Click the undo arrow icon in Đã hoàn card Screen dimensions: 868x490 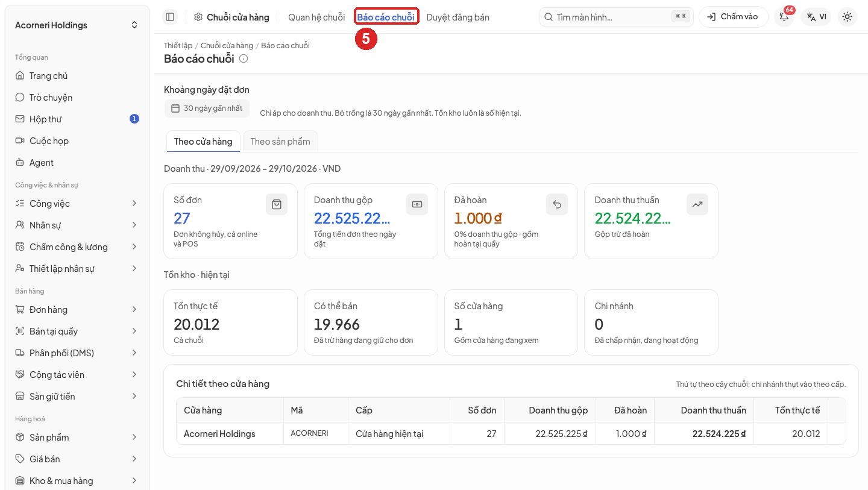557,204
